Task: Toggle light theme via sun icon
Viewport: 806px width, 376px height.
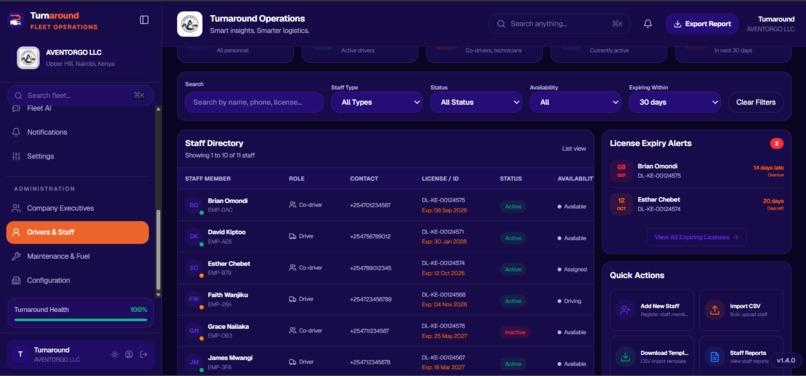Action: coord(114,354)
